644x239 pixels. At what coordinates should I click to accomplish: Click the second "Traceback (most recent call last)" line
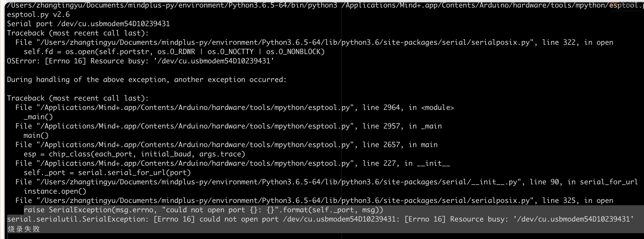(x=78, y=98)
